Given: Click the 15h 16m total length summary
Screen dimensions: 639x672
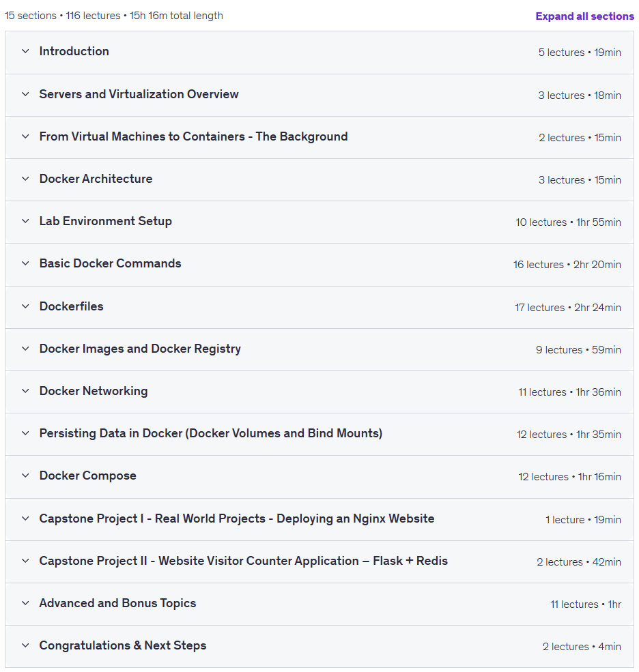Looking at the screenshot, I should point(176,16).
